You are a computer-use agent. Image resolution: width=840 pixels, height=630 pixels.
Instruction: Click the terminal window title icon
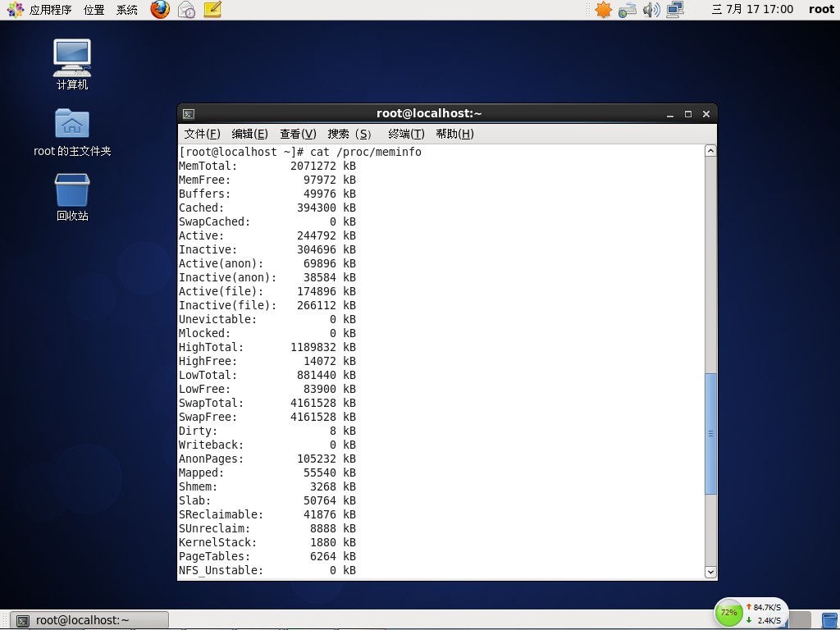coord(189,113)
